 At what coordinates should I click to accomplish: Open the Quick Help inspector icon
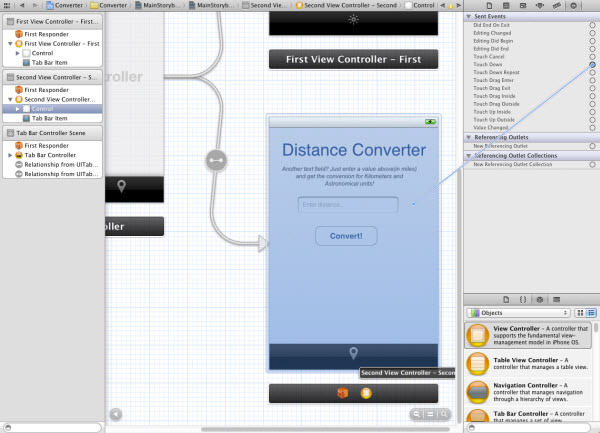click(x=506, y=5)
